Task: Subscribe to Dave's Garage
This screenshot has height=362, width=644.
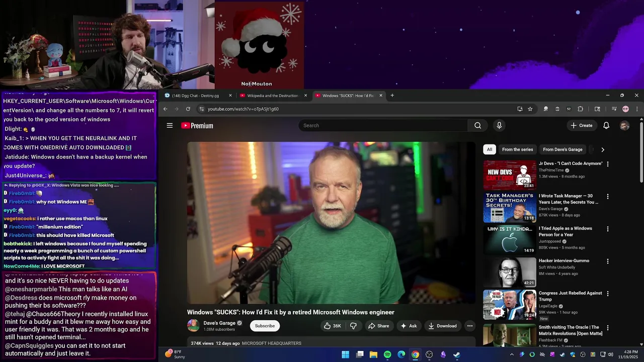Action: 265,326
